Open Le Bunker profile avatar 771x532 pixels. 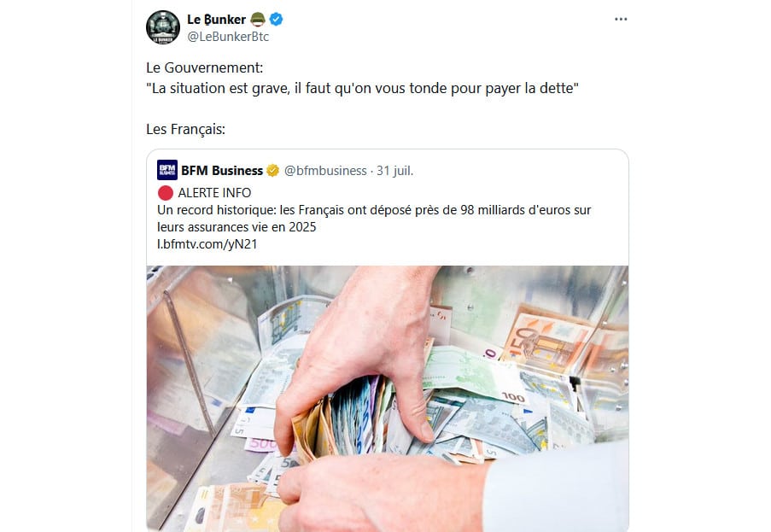tap(163, 27)
